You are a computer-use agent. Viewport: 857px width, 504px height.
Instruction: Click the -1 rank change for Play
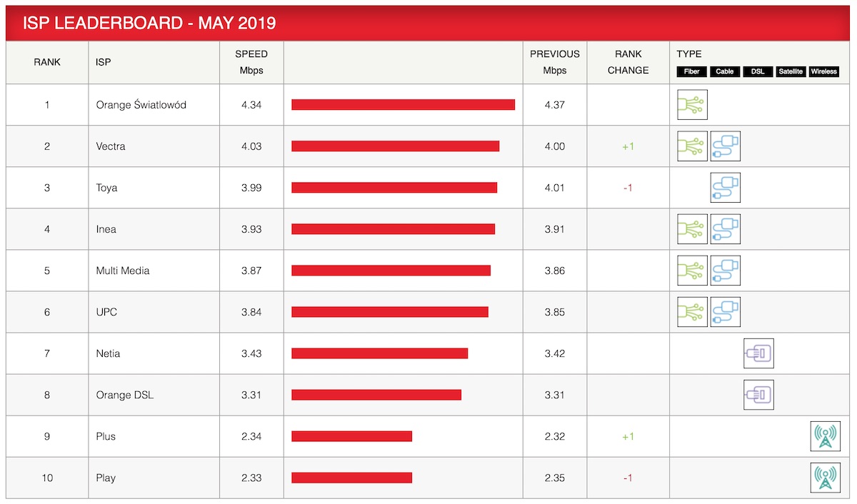(x=628, y=478)
